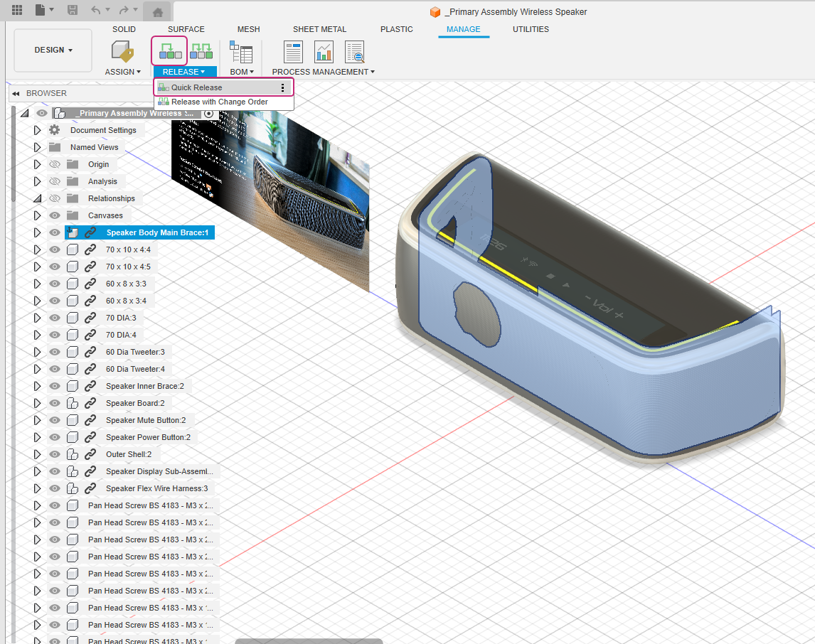The image size is (815, 644).
Task: Collapse the root assembly tree node
Action: click(24, 113)
